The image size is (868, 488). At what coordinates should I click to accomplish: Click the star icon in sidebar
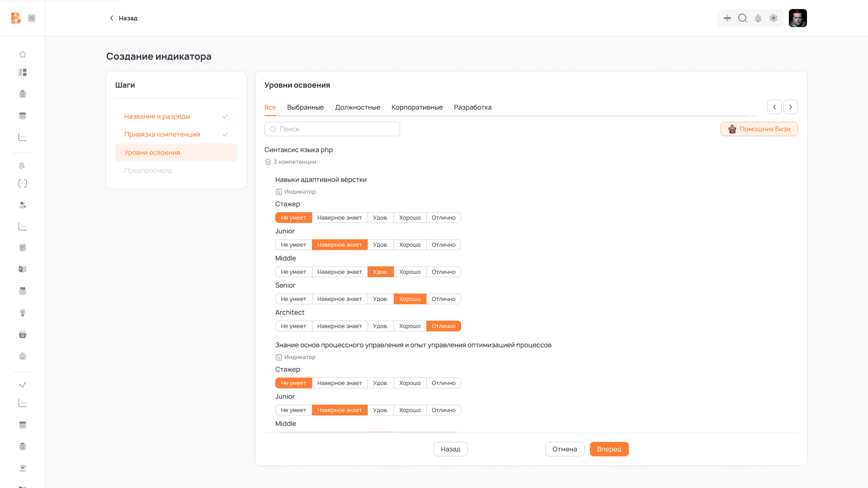23,54
